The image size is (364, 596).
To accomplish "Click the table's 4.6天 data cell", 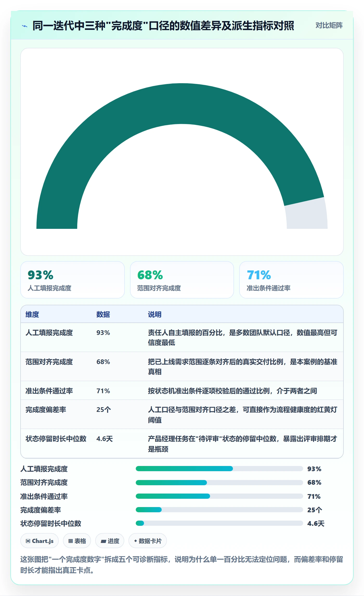I will click(x=105, y=439).
